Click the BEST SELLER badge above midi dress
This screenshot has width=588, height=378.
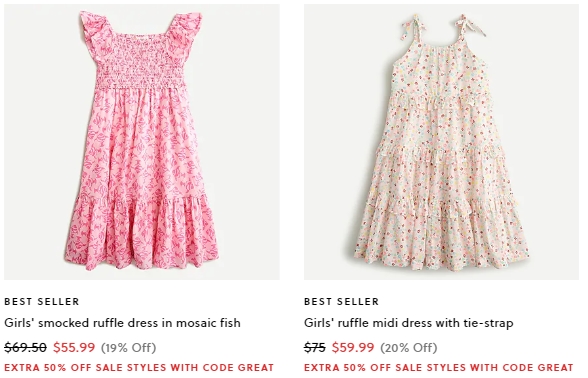click(x=342, y=302)
